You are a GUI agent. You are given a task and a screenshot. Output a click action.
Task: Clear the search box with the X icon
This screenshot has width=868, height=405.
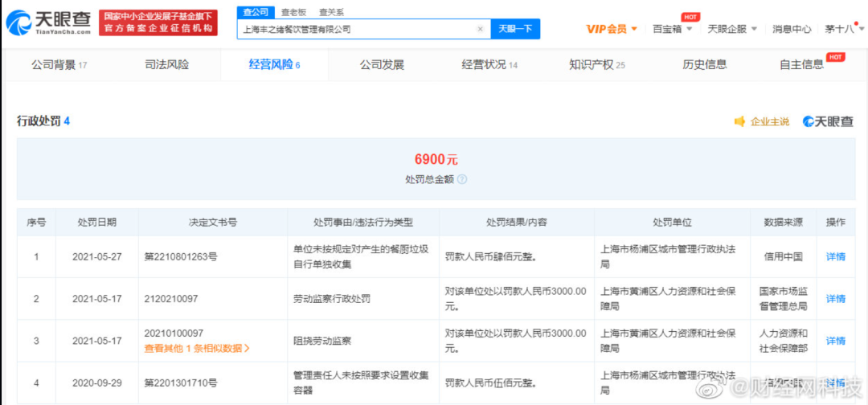pyautogui.click(x=480, y=29)
